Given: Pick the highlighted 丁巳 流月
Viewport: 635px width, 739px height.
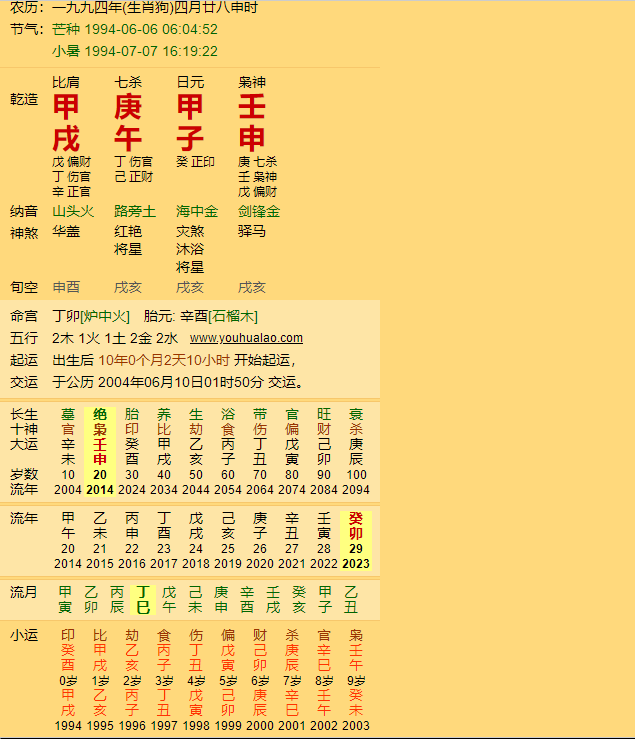Looking at the screenshot, I should click(143, 599).
